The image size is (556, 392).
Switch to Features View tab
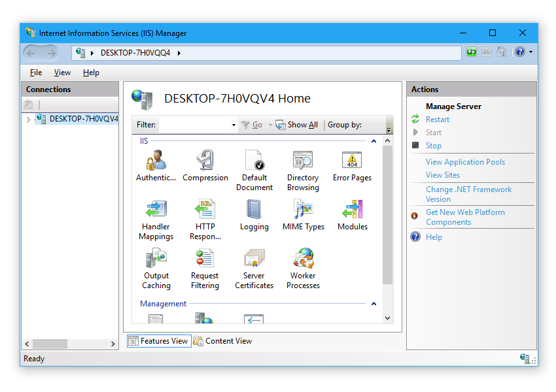(159, 341)
